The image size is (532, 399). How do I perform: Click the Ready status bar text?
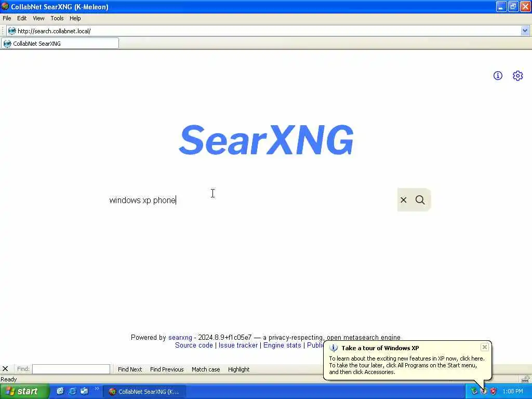pyautogui.click(x=8, y=379)
